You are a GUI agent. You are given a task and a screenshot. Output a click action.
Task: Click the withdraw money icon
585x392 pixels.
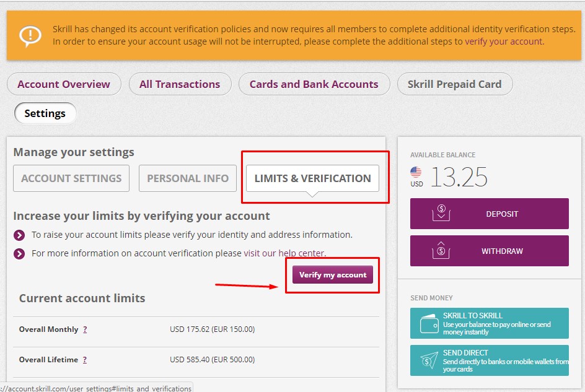pyautogui.click(x=441, y=251)
